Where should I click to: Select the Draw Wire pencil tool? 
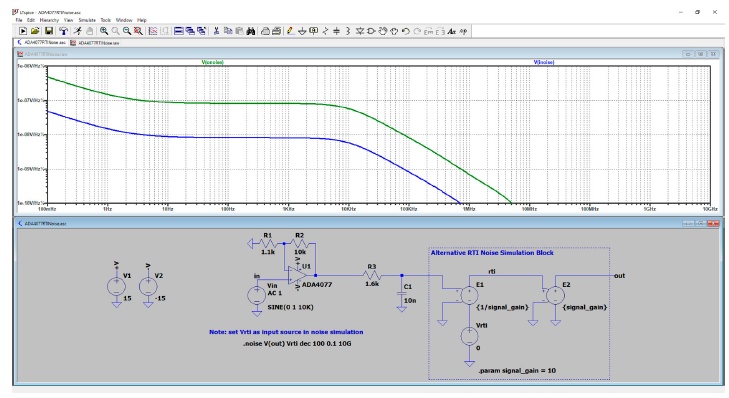click(290, 31)
